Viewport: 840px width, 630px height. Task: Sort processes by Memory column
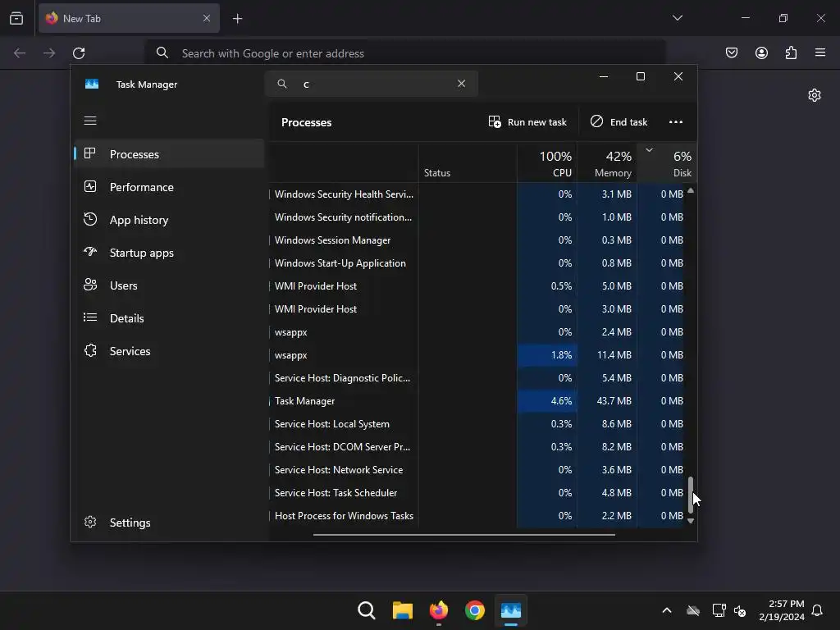click(x=607, y=163)
